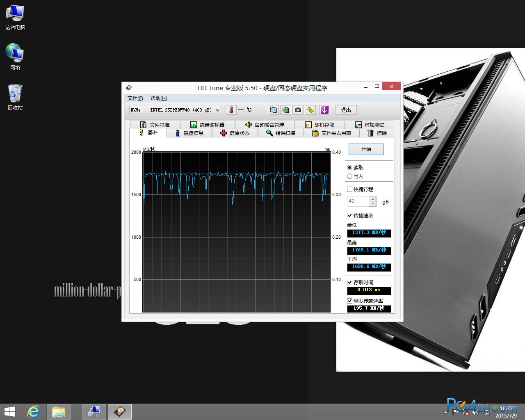Minimize the HD Tune window
Viewport: 525px width, 420px height.
(x=365, y=87)
